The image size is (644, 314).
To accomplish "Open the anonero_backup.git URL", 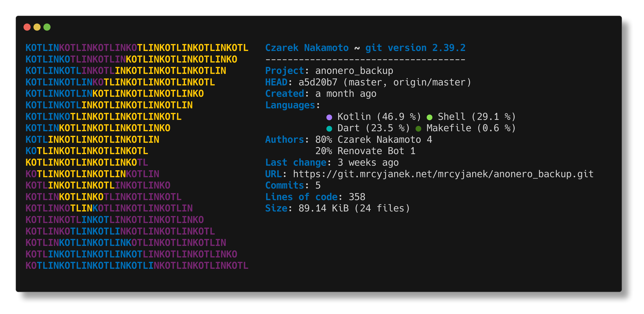I will (x=443, y=174).
